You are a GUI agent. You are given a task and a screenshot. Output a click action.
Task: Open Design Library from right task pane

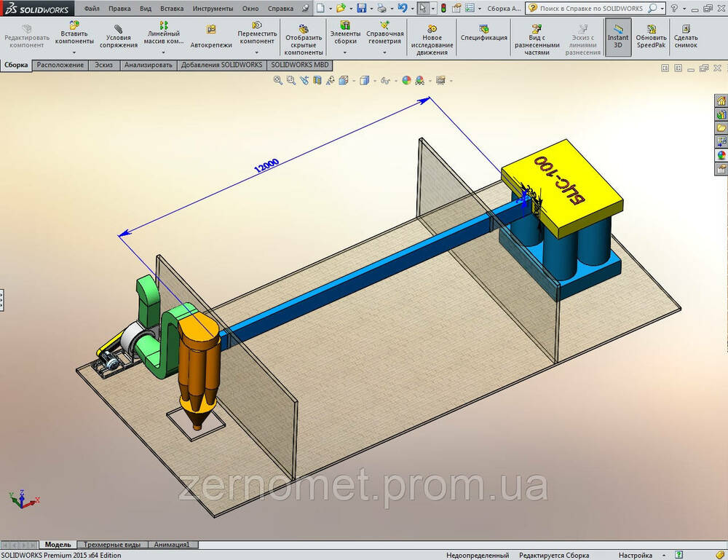pyautogui.click(x=721, y=115)
